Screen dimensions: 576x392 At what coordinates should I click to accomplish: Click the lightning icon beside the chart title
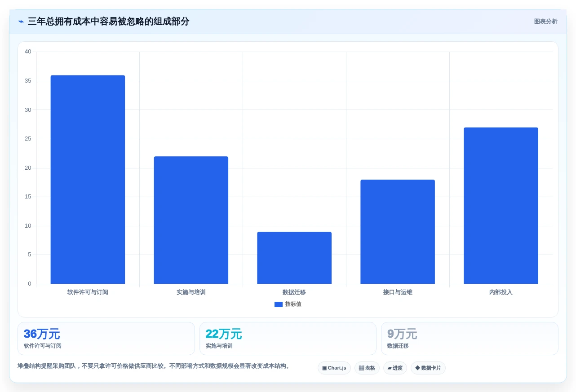[21, 22]
